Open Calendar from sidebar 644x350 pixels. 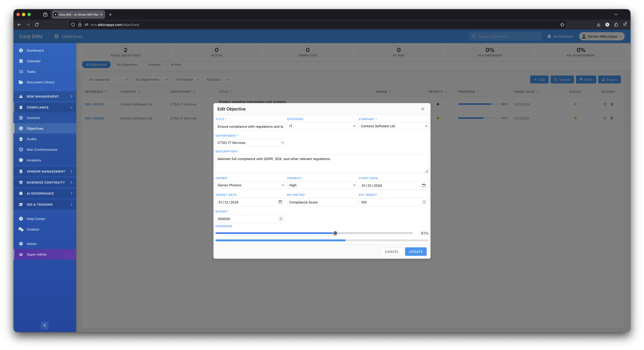(x=34, y=61)
